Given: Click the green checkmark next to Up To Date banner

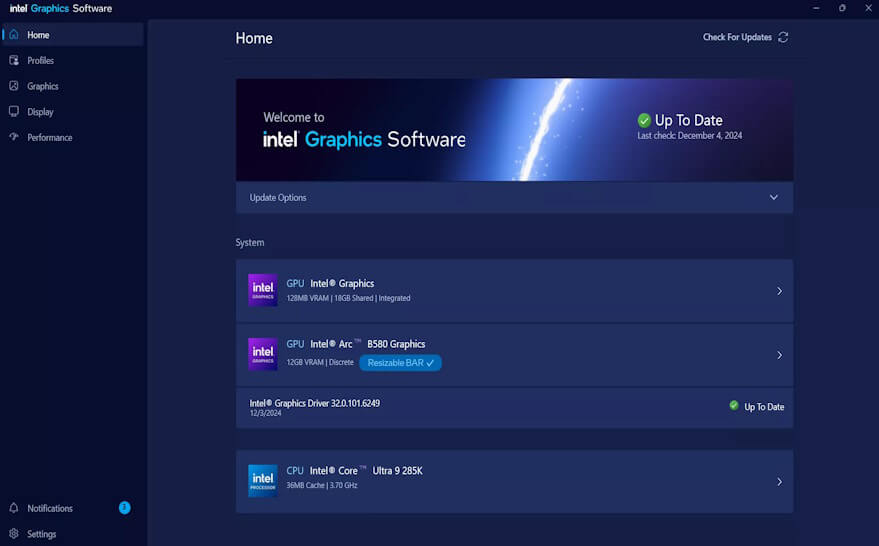Looking at the screenshot, I should pos(644,120).
